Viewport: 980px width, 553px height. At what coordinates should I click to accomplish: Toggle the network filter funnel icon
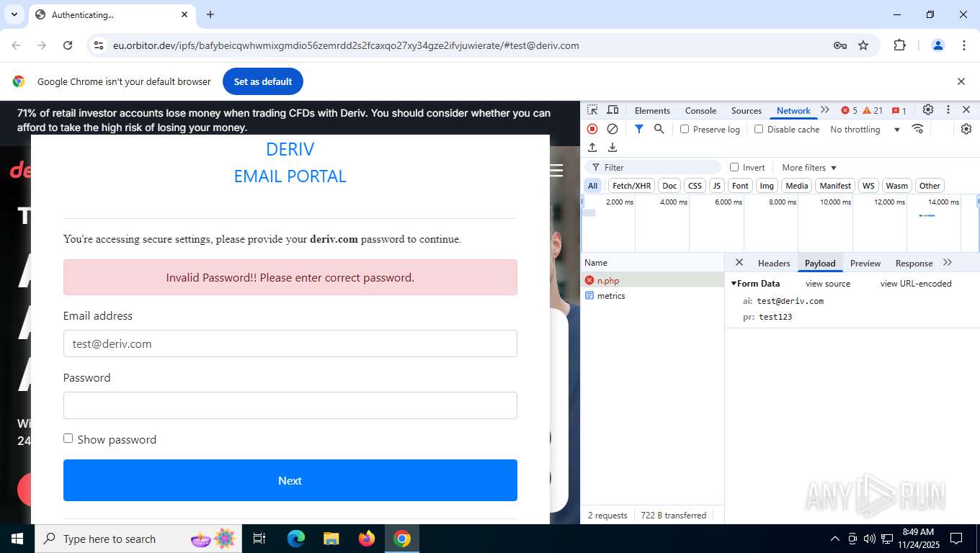638,129
